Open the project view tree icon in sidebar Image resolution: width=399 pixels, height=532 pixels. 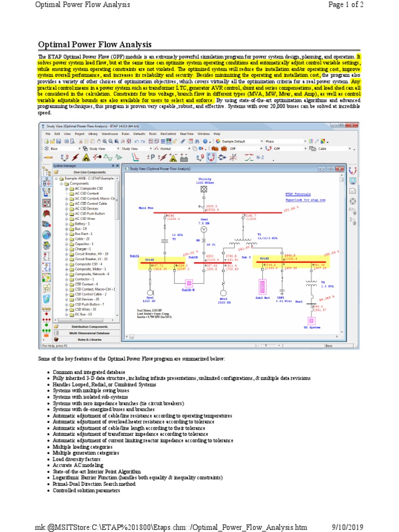(46, 171)
